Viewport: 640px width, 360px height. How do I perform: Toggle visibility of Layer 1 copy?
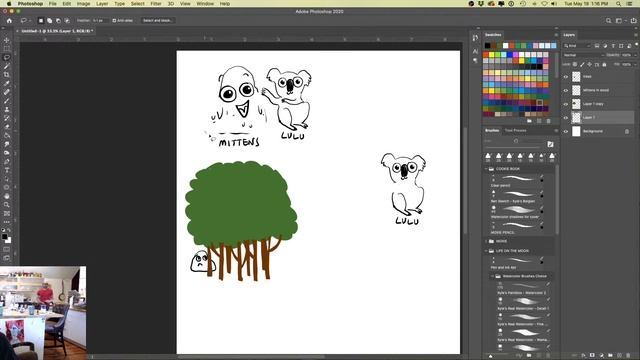click(566, 104)
